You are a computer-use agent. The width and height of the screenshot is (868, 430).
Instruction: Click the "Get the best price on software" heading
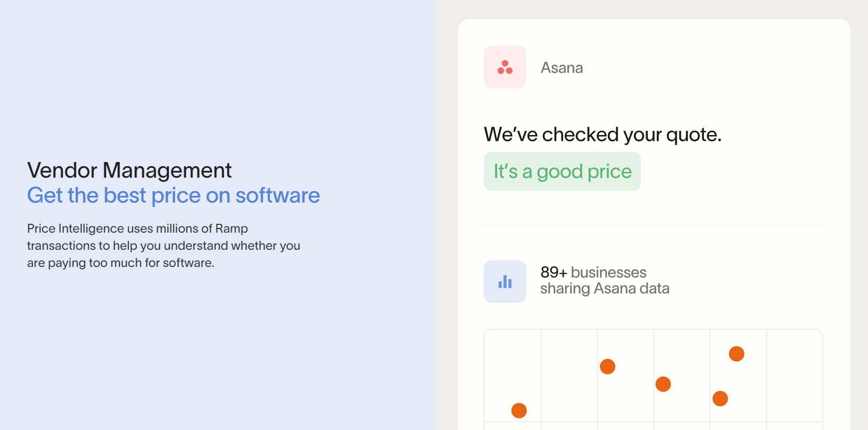173,195
